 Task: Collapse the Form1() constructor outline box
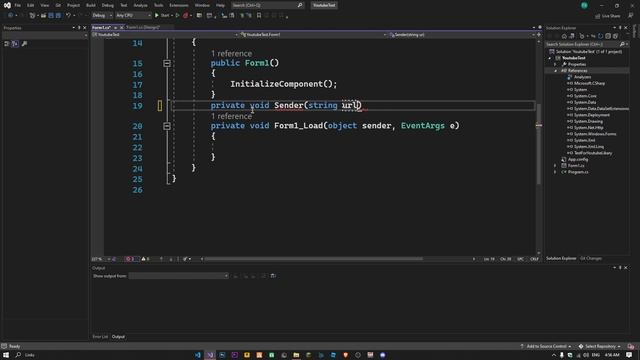pos(167,63)
